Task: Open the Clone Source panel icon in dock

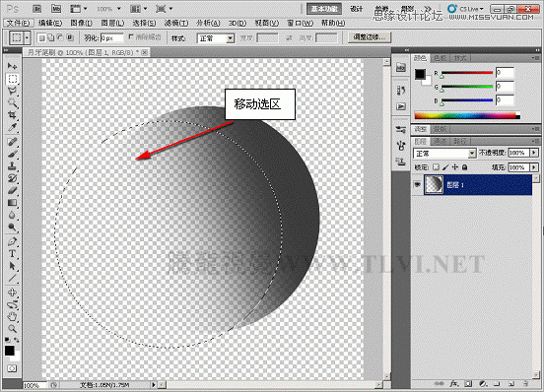Action: pos(401,162)
